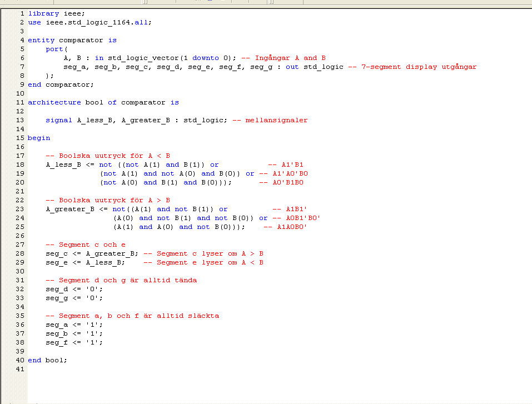Click the 'architecture' keyword
Screen dimensions: 532x404
[x=54, y=102]
